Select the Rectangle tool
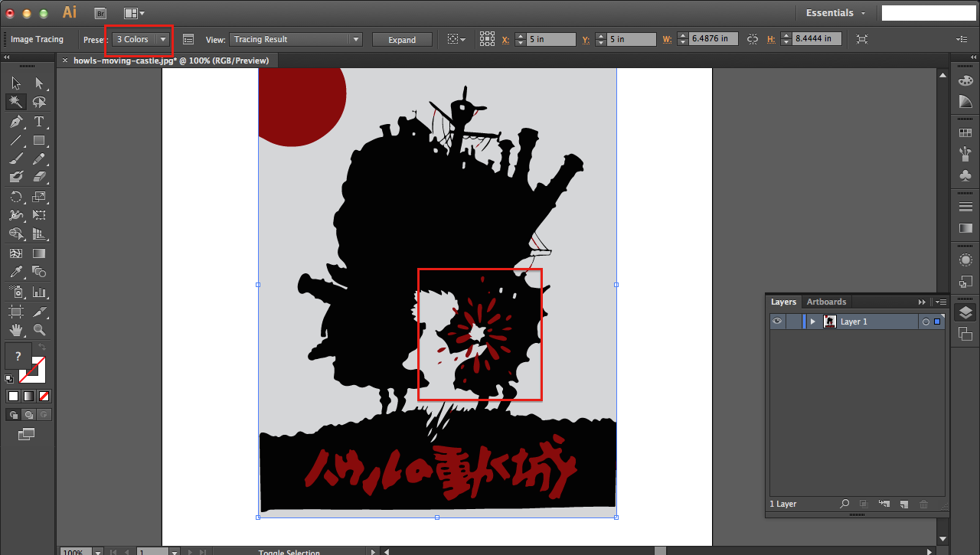 point(39,140)
